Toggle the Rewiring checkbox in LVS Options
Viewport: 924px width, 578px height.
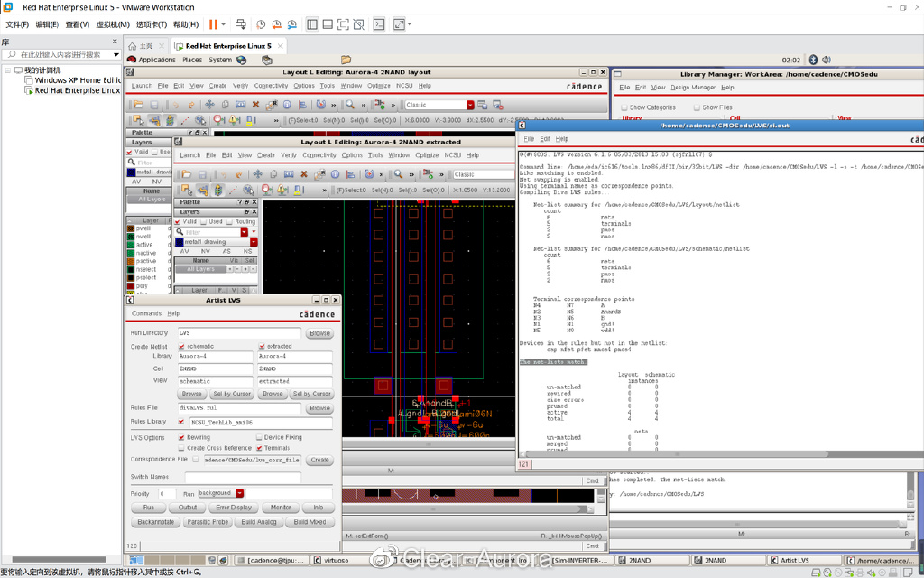click(181, 437)
